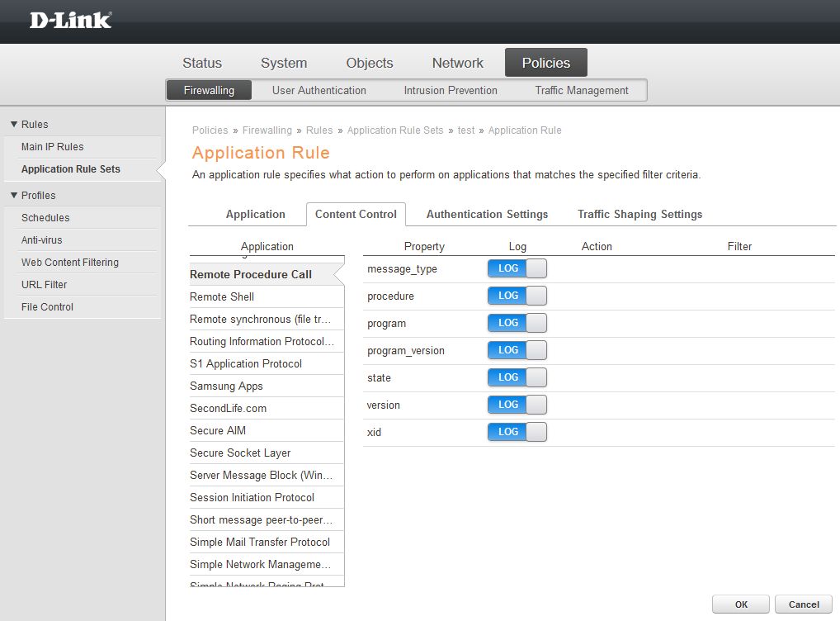Click the Cancel button
This screenshot has height=621, width=840.
[803, 604]
